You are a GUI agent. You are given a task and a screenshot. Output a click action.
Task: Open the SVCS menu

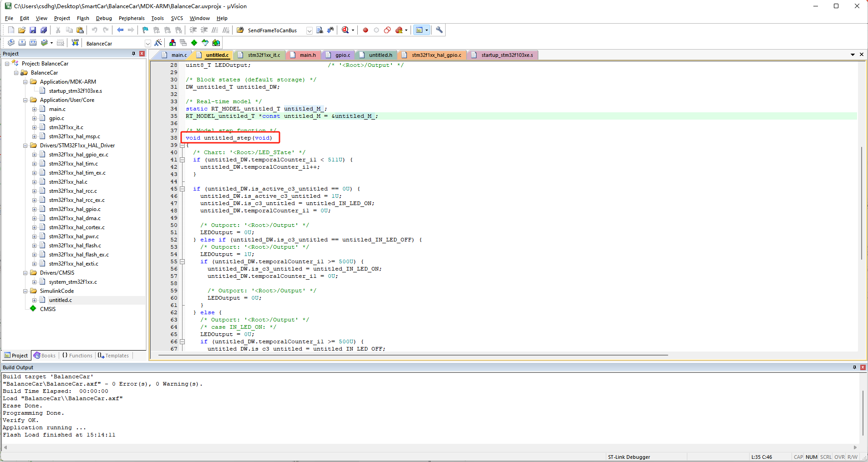tap(177, 18)
